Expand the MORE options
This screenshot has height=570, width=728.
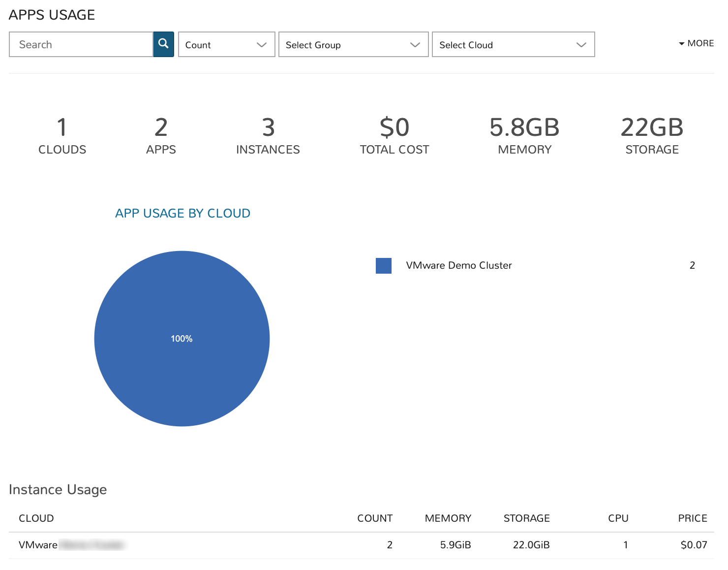click(x=696, y=43)
